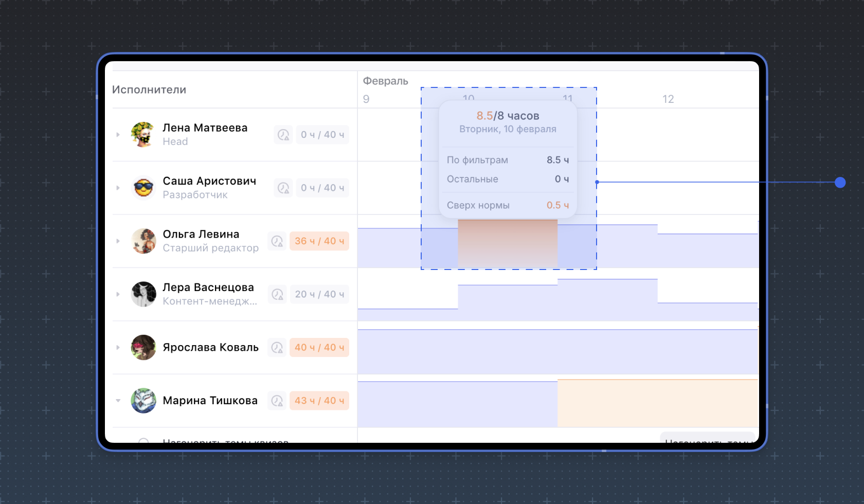Click the workload clock icon for Саша Аристович

coord(283,188)
